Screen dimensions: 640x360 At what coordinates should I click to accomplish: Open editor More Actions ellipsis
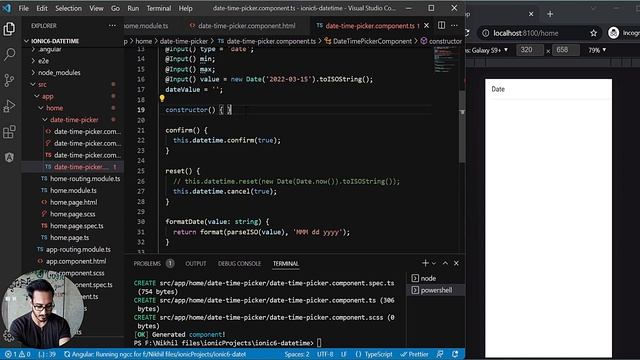tap(454, 25)
